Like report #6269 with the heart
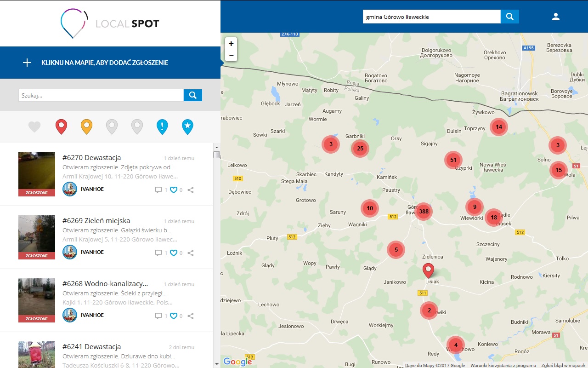 (x=174, y=253)
